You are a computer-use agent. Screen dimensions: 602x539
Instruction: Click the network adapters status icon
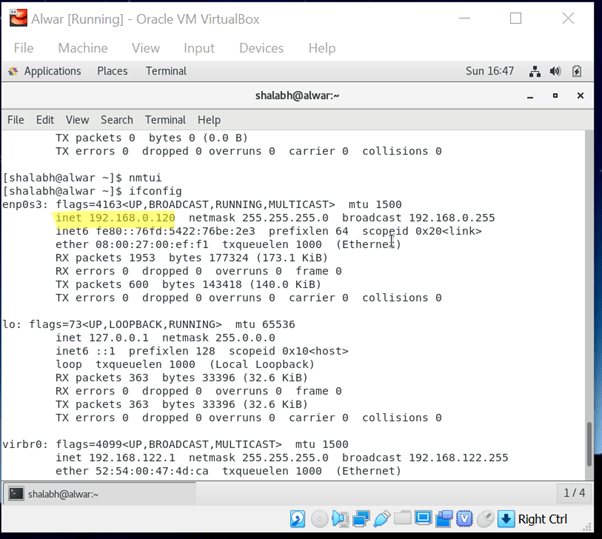click(361, 519)
